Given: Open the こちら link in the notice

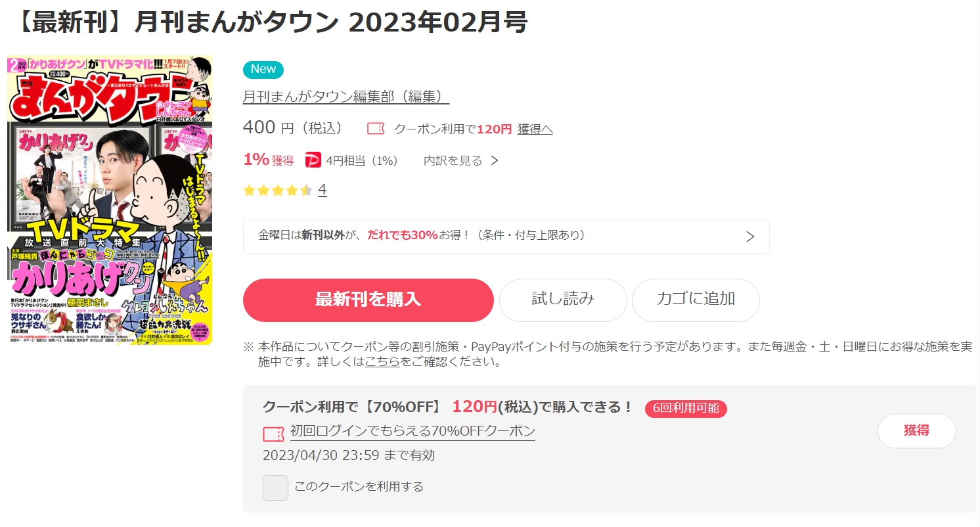Looking at the screenshot, I should click(382, 361).
